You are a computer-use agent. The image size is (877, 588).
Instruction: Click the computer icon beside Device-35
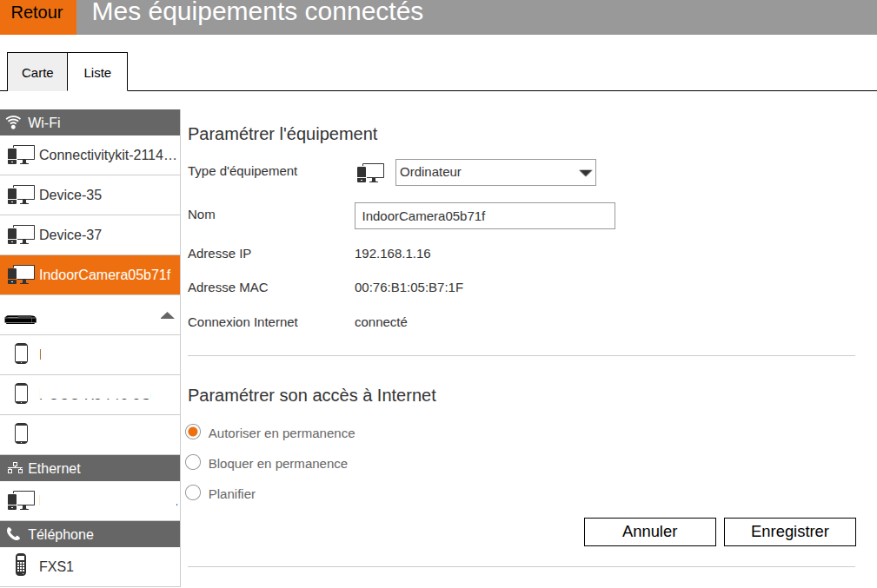tap(20, 195)
